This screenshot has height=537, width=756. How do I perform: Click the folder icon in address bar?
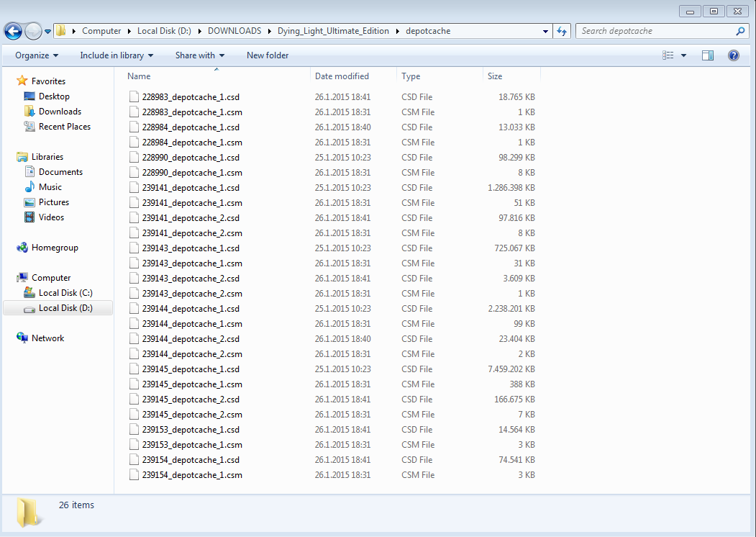click(60, 31)
